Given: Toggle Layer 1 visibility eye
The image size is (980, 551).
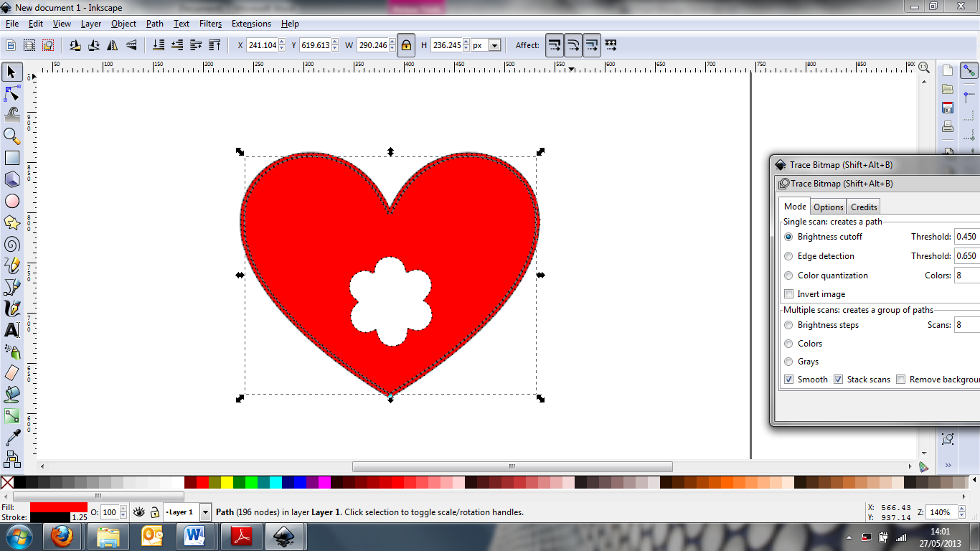Looking at the screenshot, I should tap(139, 512).
